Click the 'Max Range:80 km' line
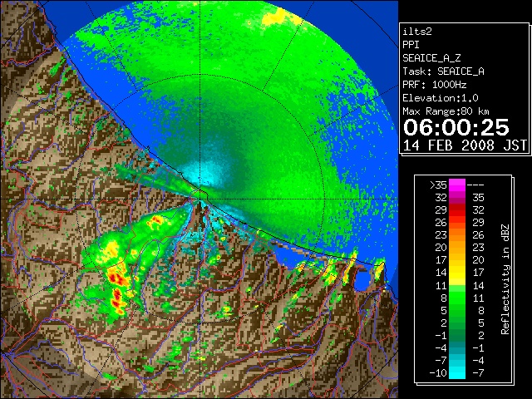This screenshot has height=399, width=532. (446, 111)
